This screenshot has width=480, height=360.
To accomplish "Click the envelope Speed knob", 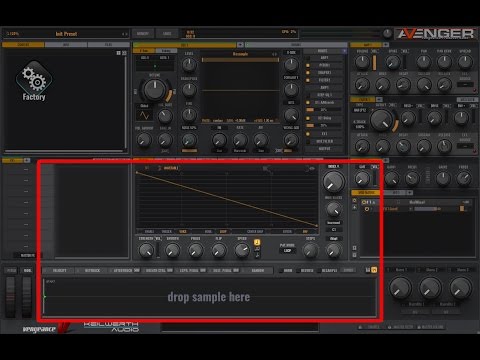I will (242, 251).
